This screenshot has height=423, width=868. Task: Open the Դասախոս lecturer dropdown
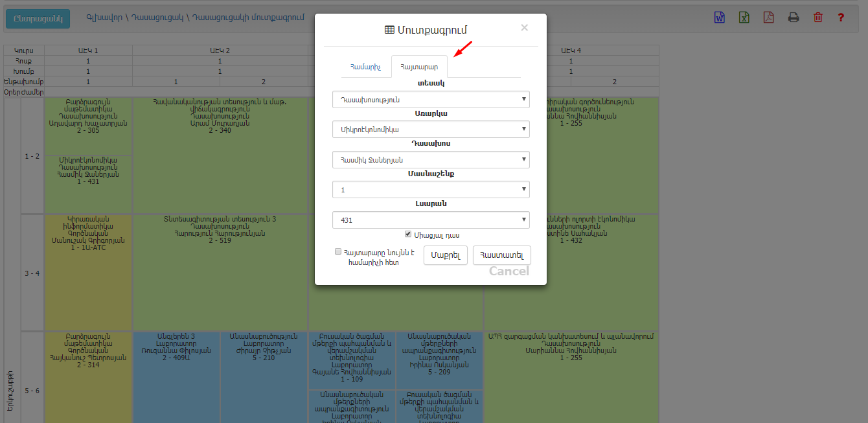(x=431, y=160)
